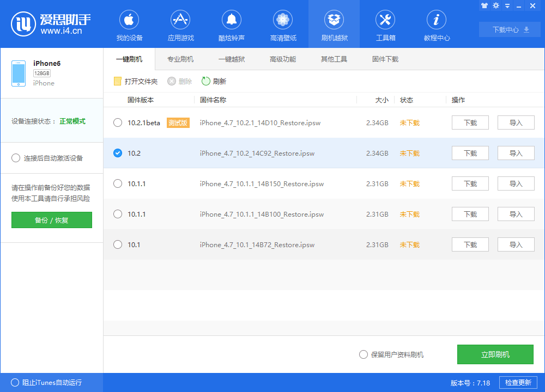Open the 高清壁纸 wallpaper section
This screenshot has width=545, height=392.
[x=282, y=24]
